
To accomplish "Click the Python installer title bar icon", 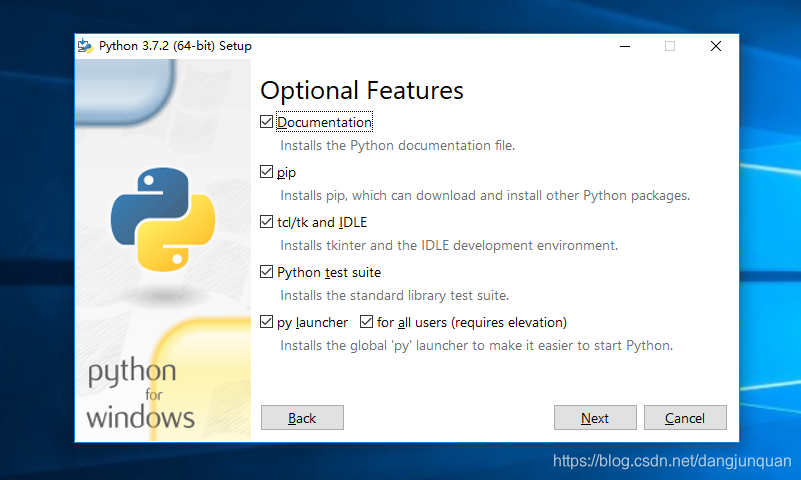I will click(x=85, y=46).
